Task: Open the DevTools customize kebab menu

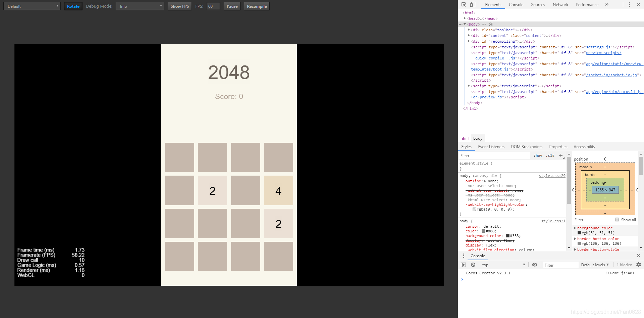Action: tap(629, 4)
